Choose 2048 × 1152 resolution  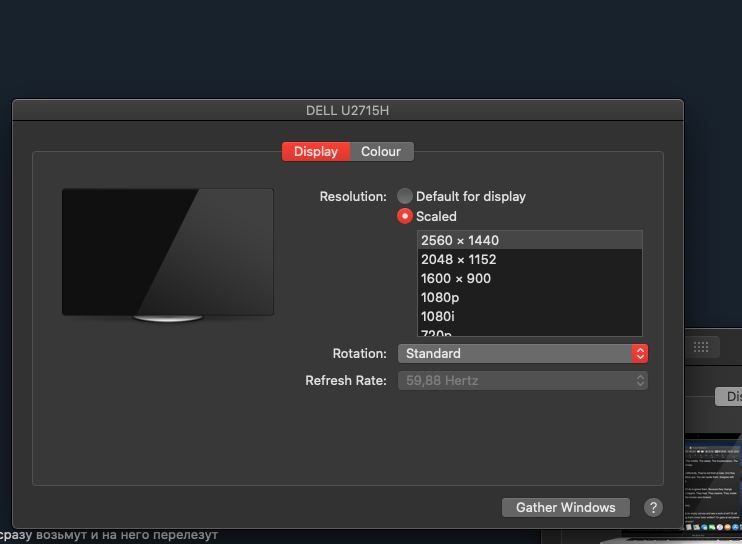coord(530,259)
